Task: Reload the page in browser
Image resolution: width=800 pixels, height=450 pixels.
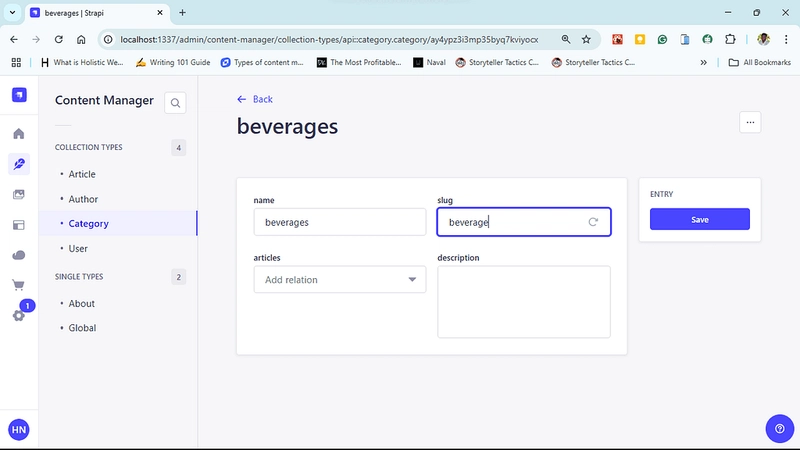Action: click(x=59, y=39)
